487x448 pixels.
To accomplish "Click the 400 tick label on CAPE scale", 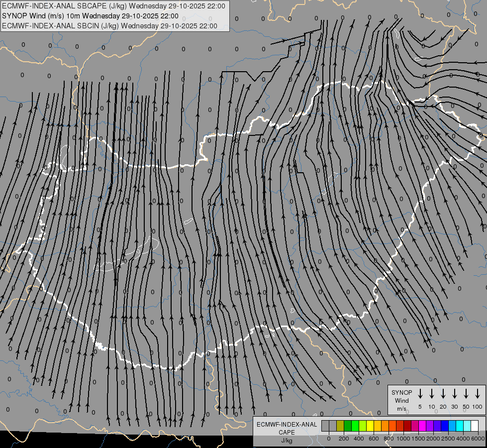I will point(359,439).
